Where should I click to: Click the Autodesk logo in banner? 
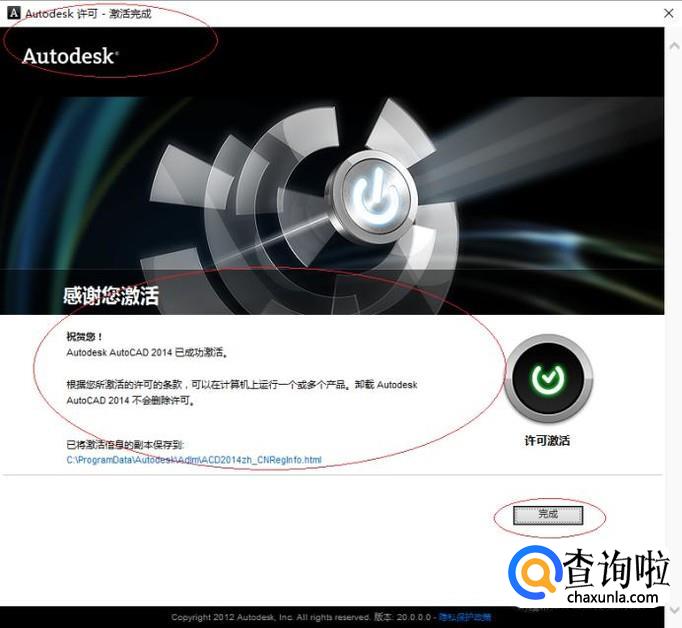point(70,56)
